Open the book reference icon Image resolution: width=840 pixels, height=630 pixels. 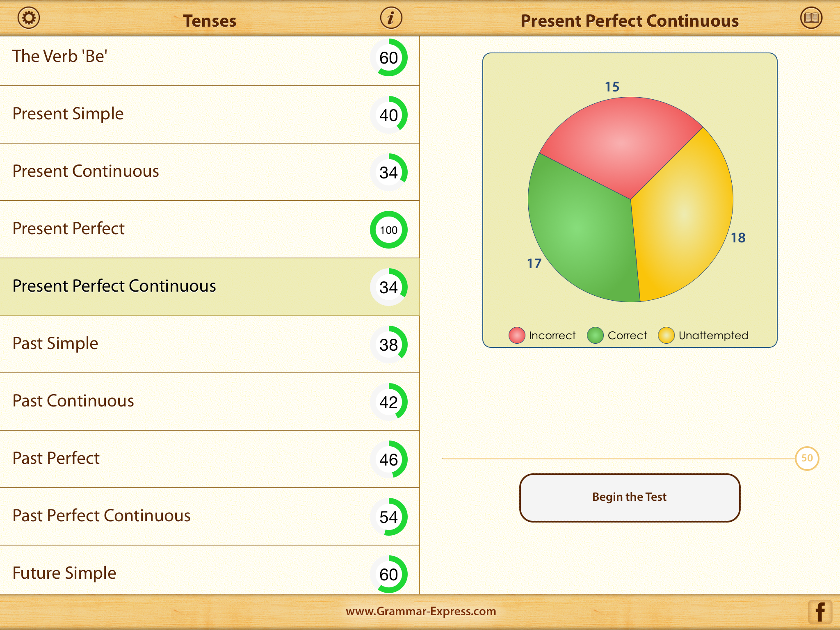(811, 18)
